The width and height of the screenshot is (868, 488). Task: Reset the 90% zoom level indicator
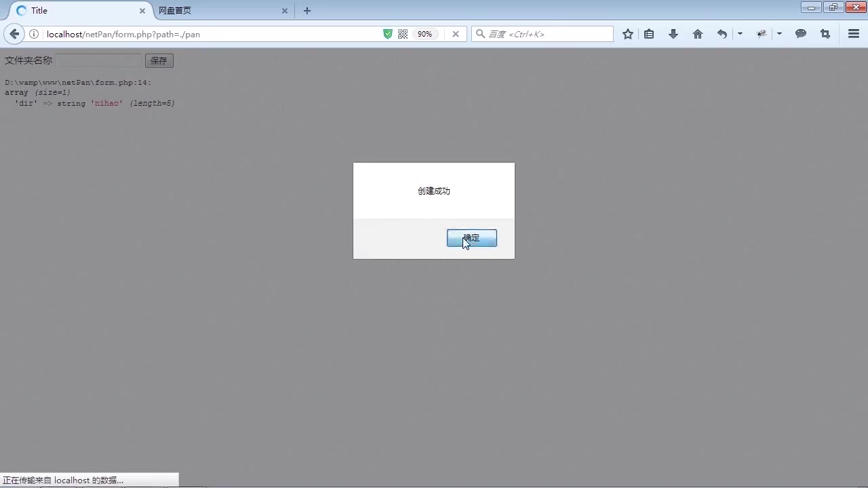click(425, 34)
